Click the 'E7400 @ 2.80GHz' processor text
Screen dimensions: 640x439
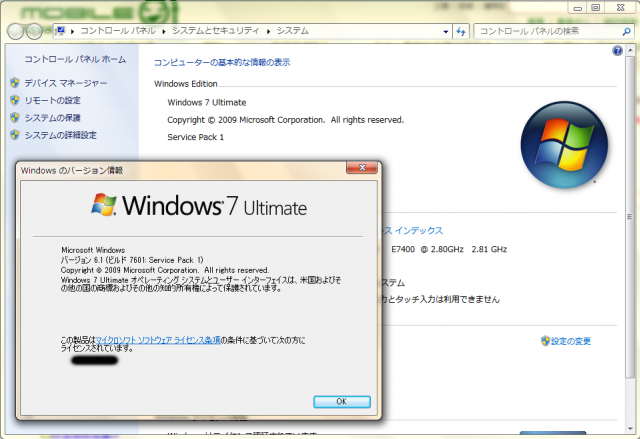(427, 249)
